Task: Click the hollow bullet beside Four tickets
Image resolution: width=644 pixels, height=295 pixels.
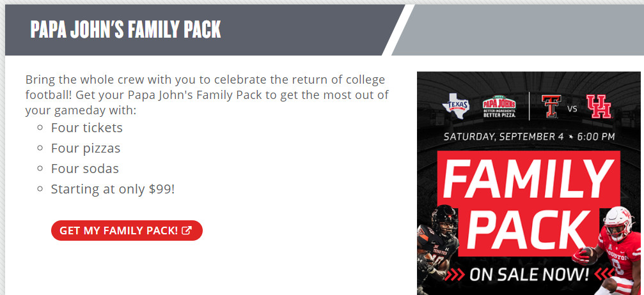Action: tap(39, 128)
